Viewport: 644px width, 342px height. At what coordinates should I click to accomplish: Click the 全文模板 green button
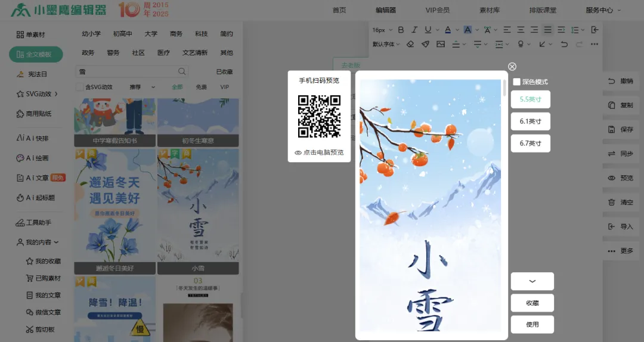click(36, 54)
